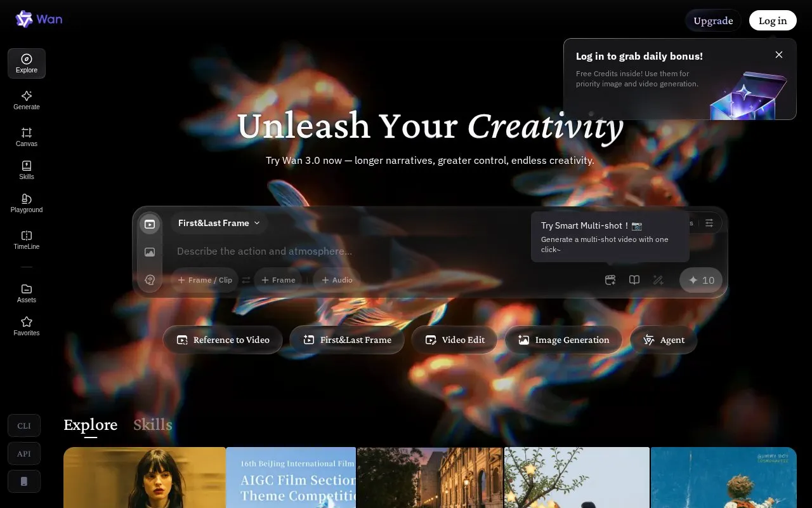Switch to the Explore tab above gallery

pyautogui.click(x=91, y=425)
